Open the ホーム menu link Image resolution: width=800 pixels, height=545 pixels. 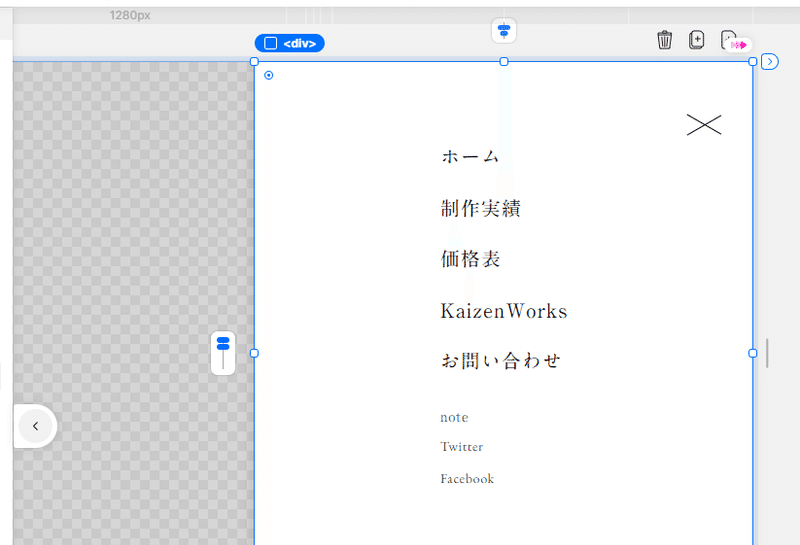[x=470, y=156]
